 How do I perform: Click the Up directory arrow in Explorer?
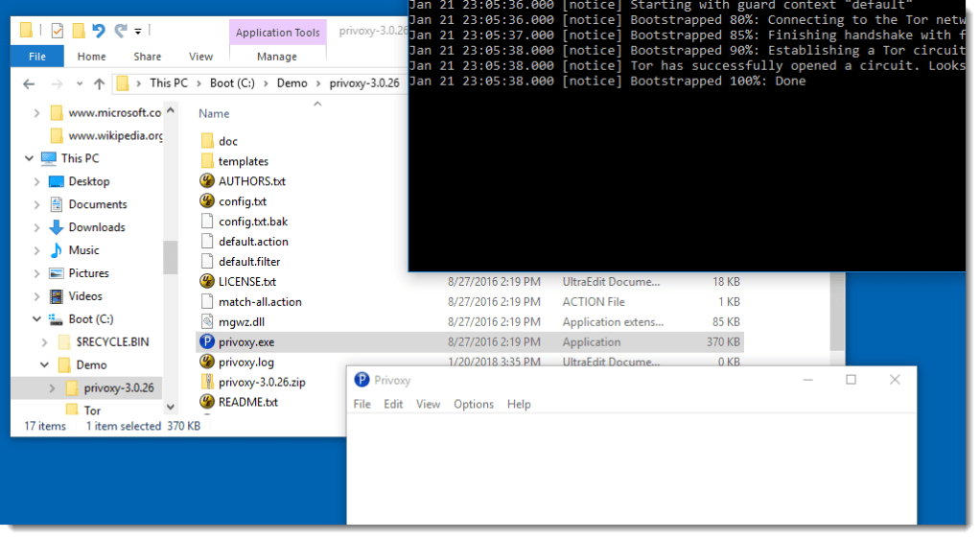tap(97, 83)
